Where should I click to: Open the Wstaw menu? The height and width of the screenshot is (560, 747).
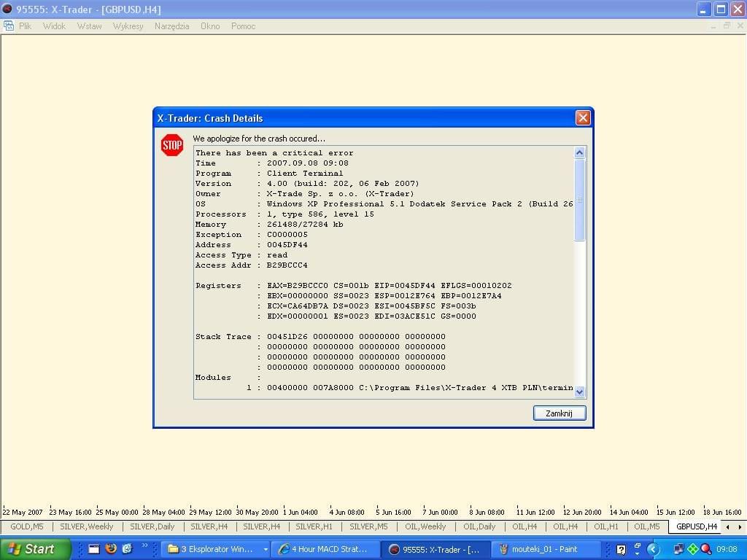[x=90, y=26]
